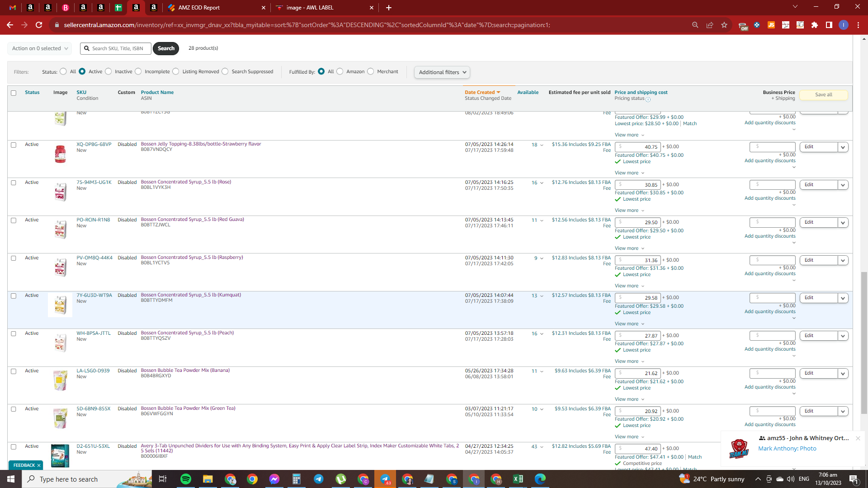Viewport: 868px width, 488px height.
Task: Reload the Seller Central page
Action: coord(39,25)
